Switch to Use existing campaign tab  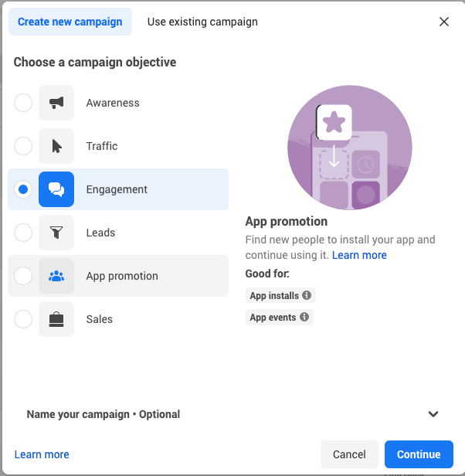(x=202, y=22)
